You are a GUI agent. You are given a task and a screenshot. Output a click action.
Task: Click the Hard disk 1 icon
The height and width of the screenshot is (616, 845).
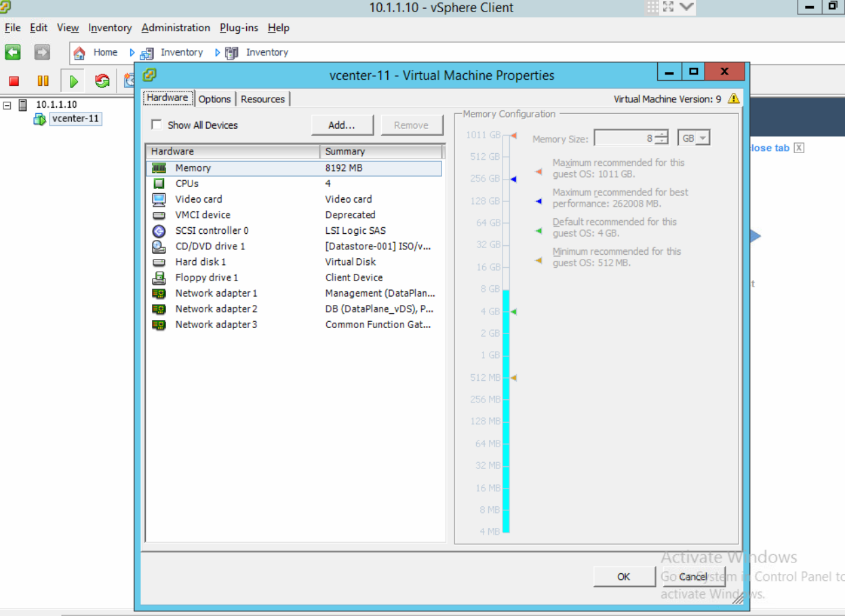159,262
